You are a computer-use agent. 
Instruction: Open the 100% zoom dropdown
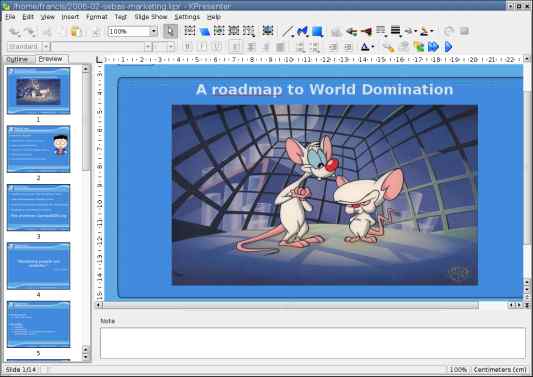(154, 31)
